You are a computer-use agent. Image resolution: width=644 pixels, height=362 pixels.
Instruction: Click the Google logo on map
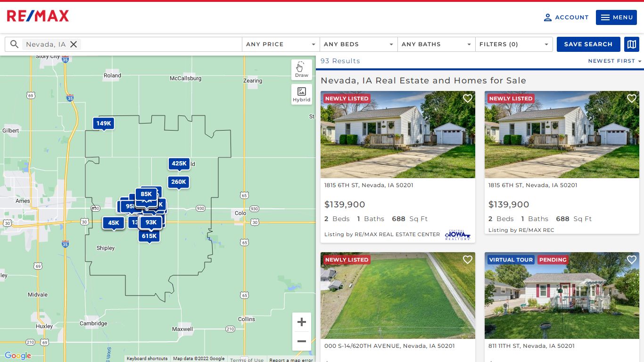pyautogui.click(x=18, y=356)
